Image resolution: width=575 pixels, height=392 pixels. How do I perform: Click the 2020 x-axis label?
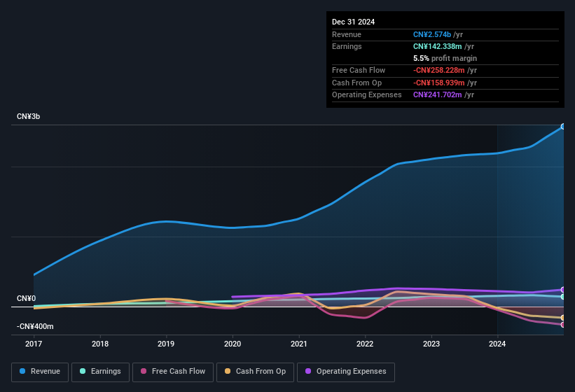pos(233,344)
